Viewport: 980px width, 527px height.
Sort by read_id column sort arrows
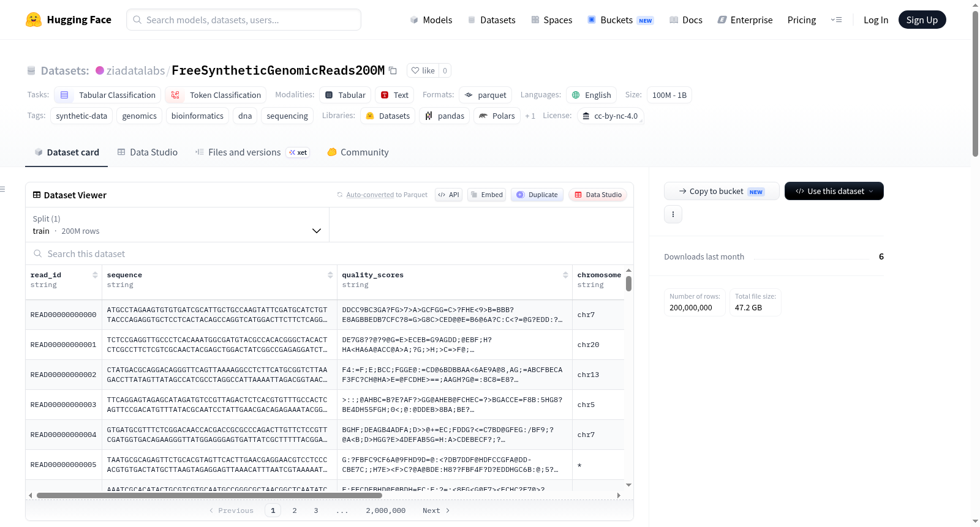[x=95, y=275]
